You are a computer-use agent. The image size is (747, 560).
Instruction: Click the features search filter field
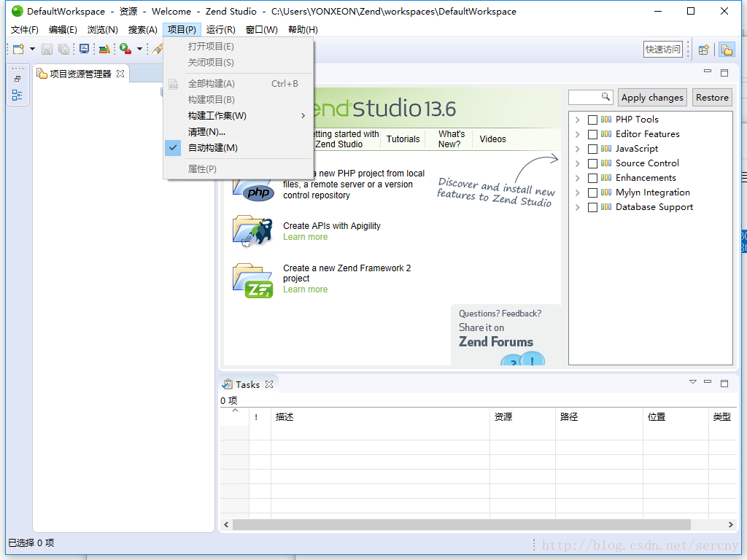coord(590,97)
